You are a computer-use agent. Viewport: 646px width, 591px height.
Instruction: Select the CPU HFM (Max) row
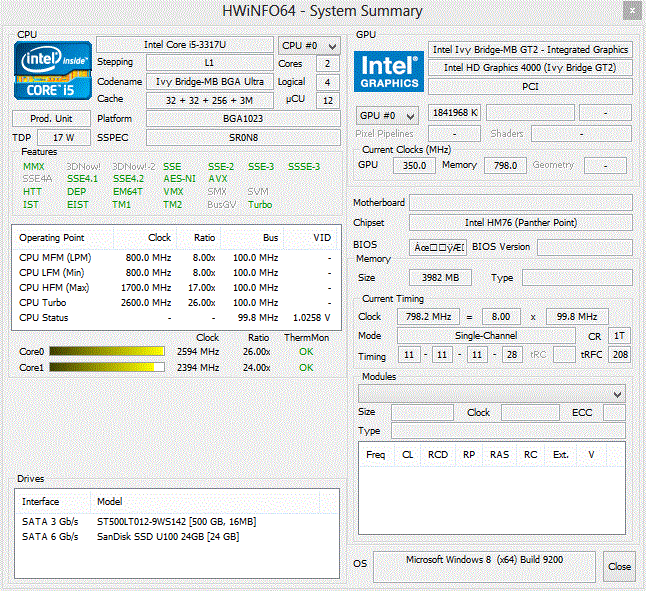[176, 287]
